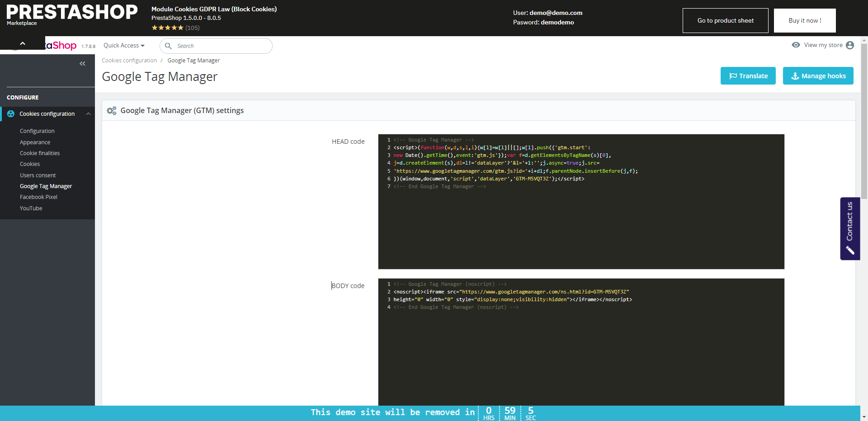
Task: Click the GTM settings gears icon
Action: click(112, 111)
